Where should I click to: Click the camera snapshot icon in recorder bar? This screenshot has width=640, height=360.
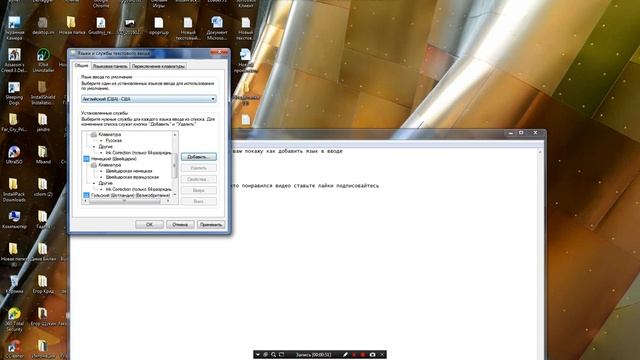tap(372, 355)
